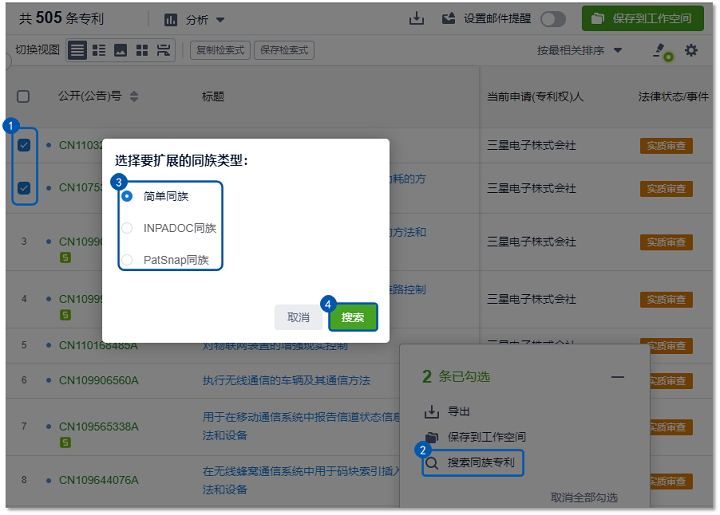The width and height of the screenshot is (720, 515).
Task: Click the green 搜索 button
Action: click(353, 317)
